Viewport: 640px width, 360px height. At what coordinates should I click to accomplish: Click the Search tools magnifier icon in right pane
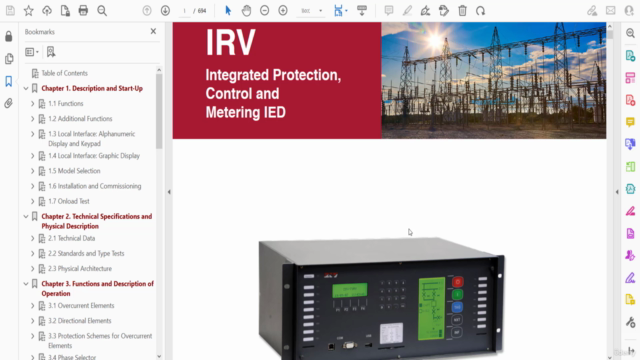tap(630, 33)
